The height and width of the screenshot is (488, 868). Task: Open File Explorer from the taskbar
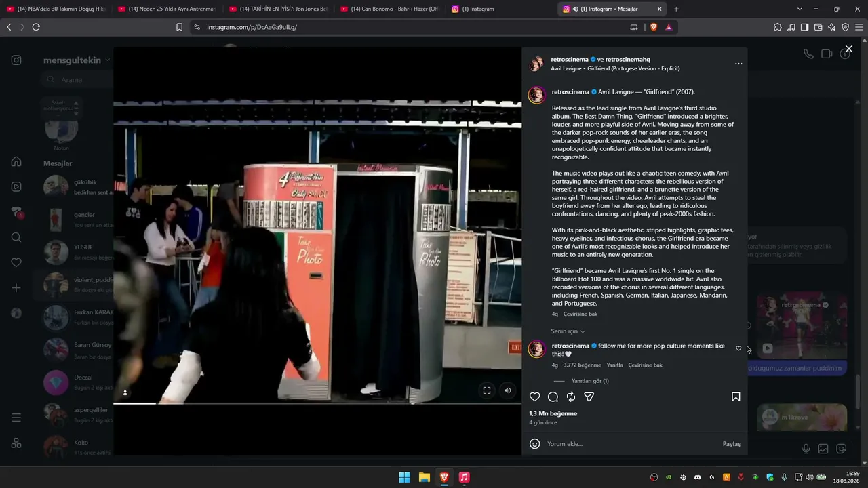[x=424, y=477]
